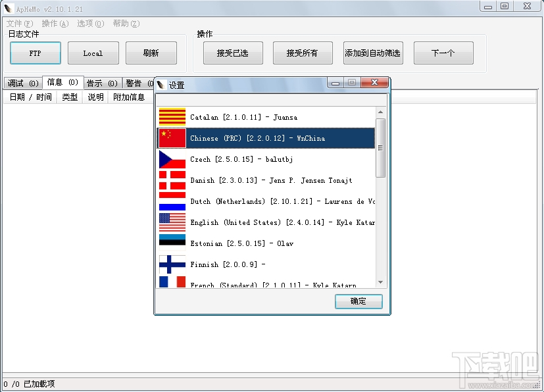
Task: Click the 接受所有 button
Action: coord(303,53)
